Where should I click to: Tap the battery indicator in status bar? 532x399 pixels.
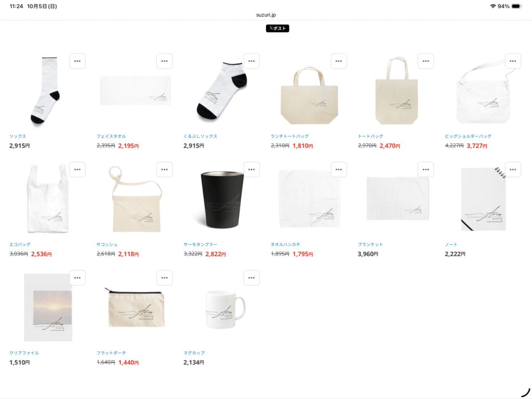(x=516, y=6)
